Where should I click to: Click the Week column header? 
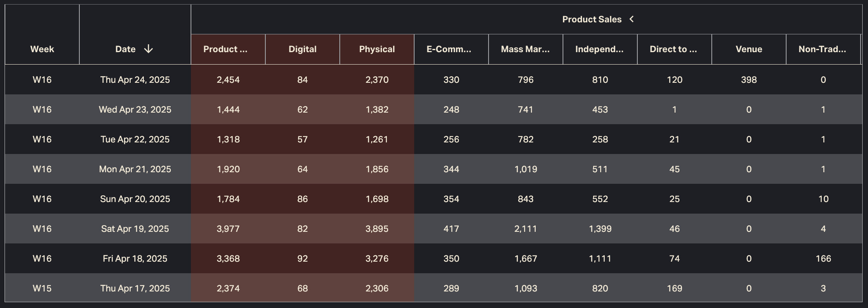[42, 49]
